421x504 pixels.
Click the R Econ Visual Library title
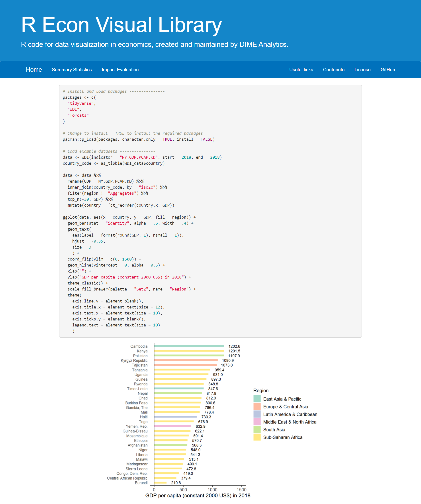pyautogui.click(x=121, y=25)
